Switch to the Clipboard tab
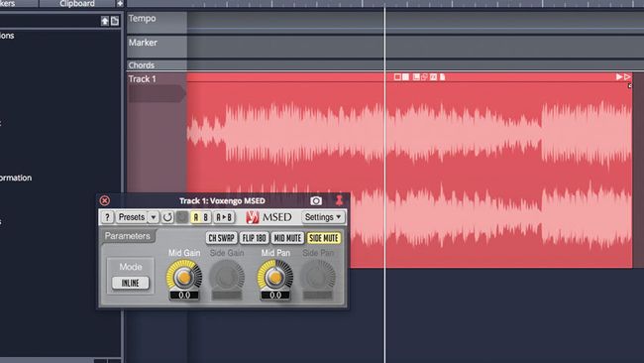This screenshot has height=363, width=644. pyautogui.click(x=77, y=4)
